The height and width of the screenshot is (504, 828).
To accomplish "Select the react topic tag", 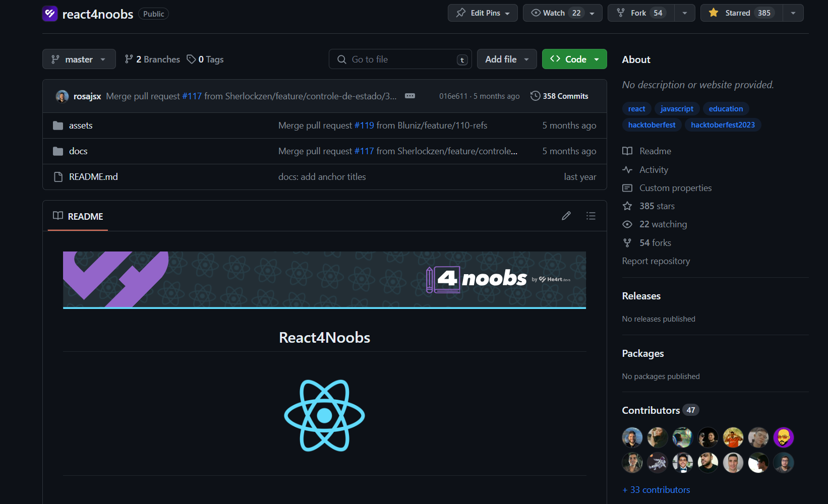I will [636, 109].
